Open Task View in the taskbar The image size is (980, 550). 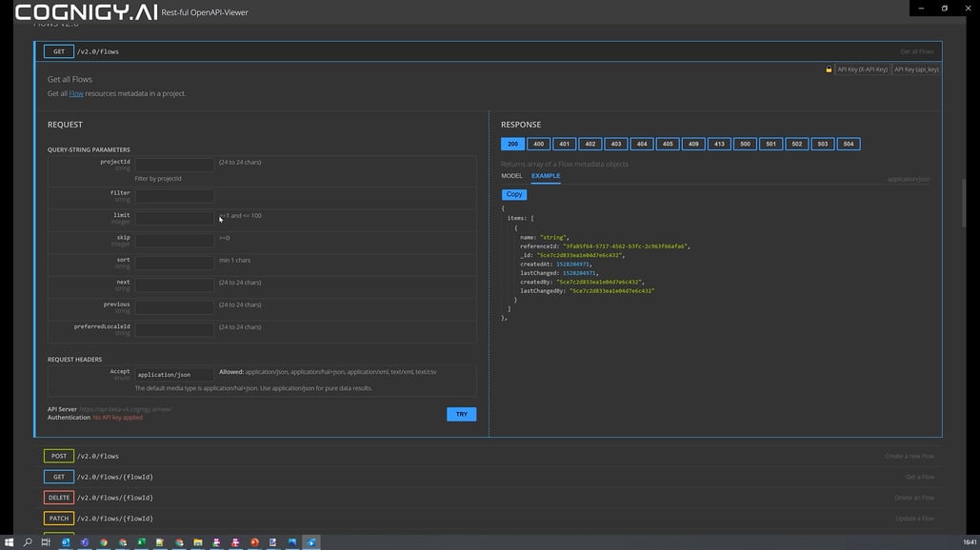[47, 542]
